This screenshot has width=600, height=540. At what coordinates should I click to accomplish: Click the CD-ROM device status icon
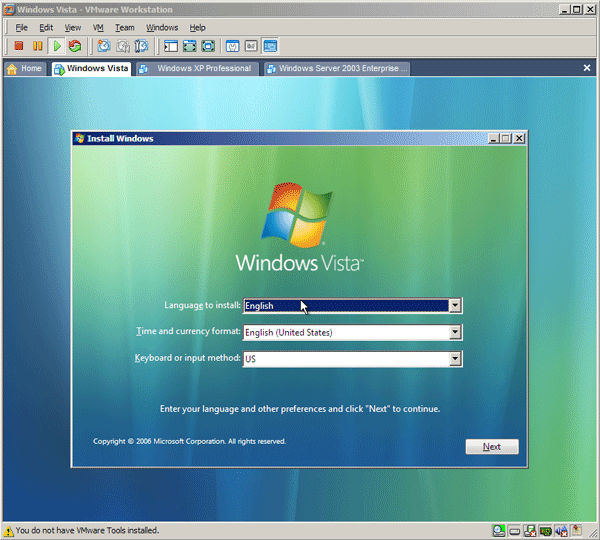(x=499, y=530)
